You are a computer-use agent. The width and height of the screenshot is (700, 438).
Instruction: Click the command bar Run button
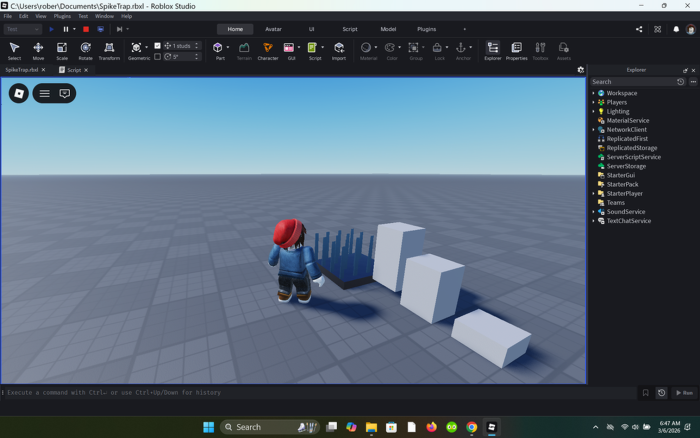(x=684, y=393)
